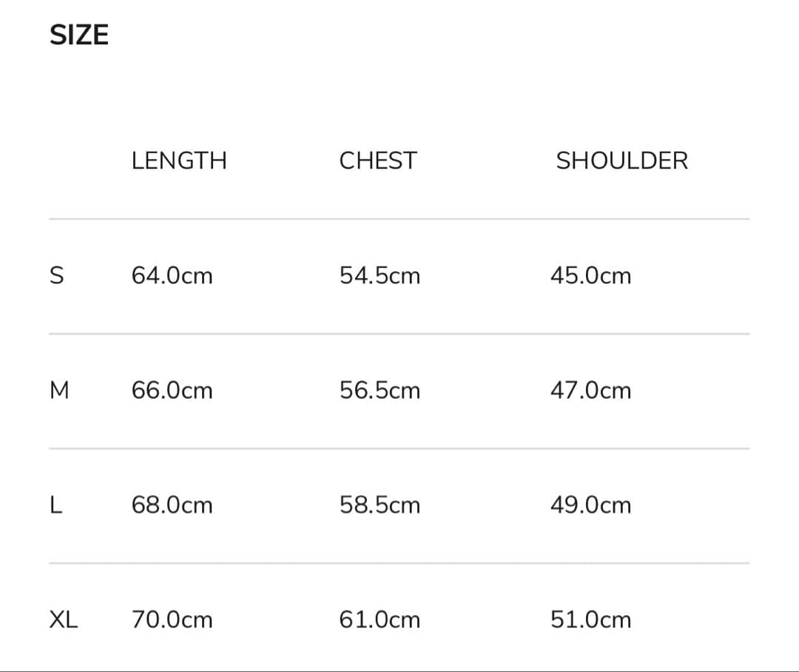
Task: Click the 49.0cm shoulder value
Action: 590,505
